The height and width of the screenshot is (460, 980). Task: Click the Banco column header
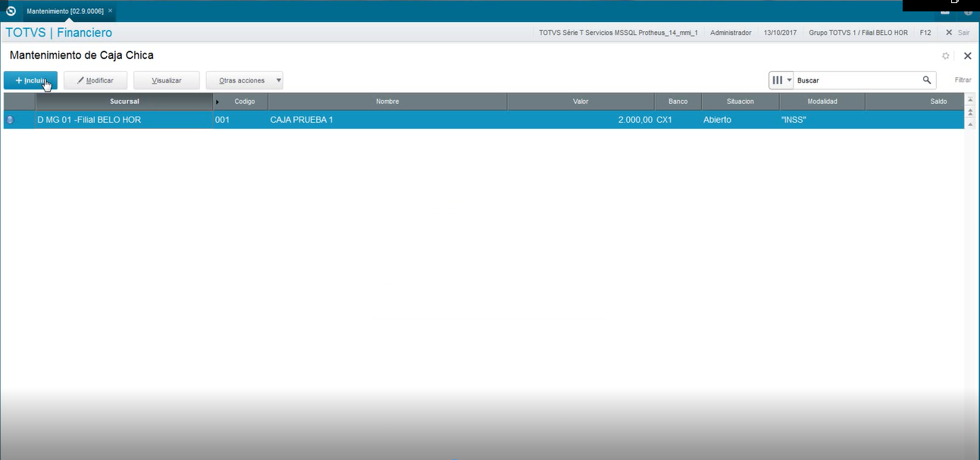678,102
